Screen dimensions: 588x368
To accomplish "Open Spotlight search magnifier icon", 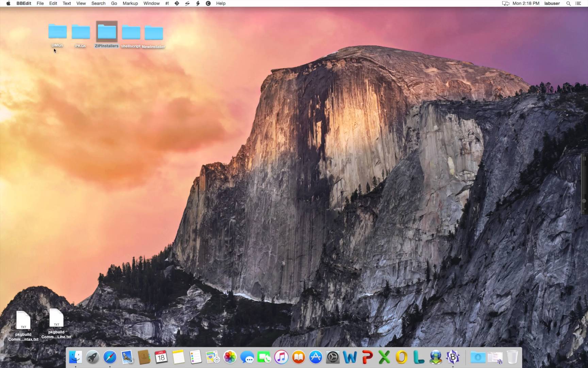I will coord(568,3).
